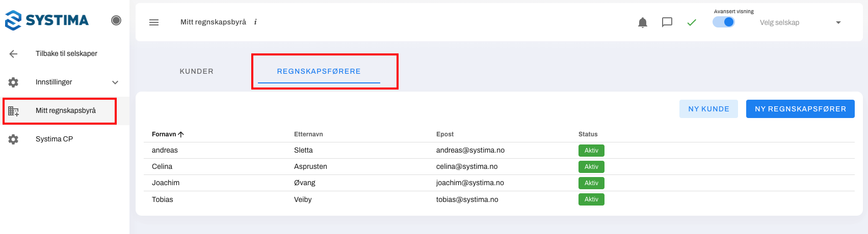This screenshot has height=234, width=868.
Task: Click email joachim@systima.no
Action: (x=470, y=183)
